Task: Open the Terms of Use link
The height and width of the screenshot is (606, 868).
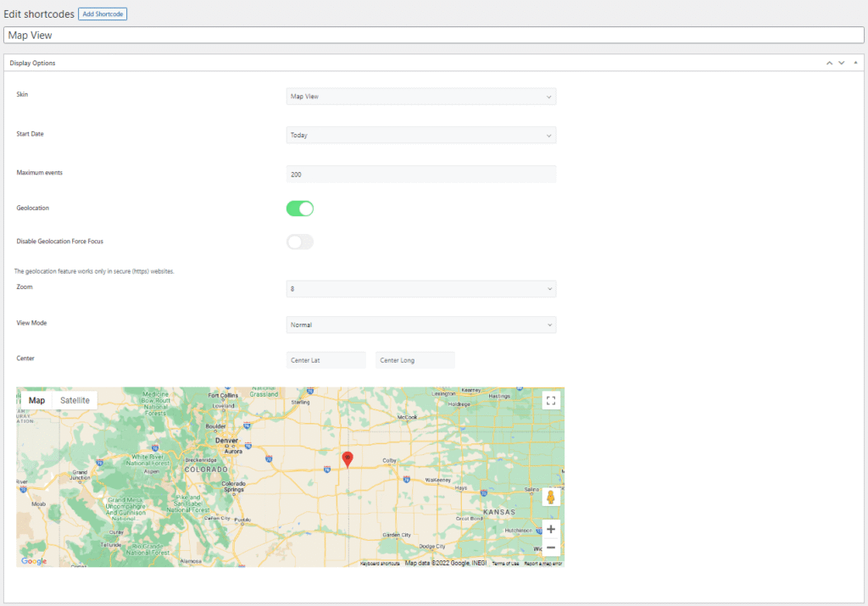Action: [505, 561]
